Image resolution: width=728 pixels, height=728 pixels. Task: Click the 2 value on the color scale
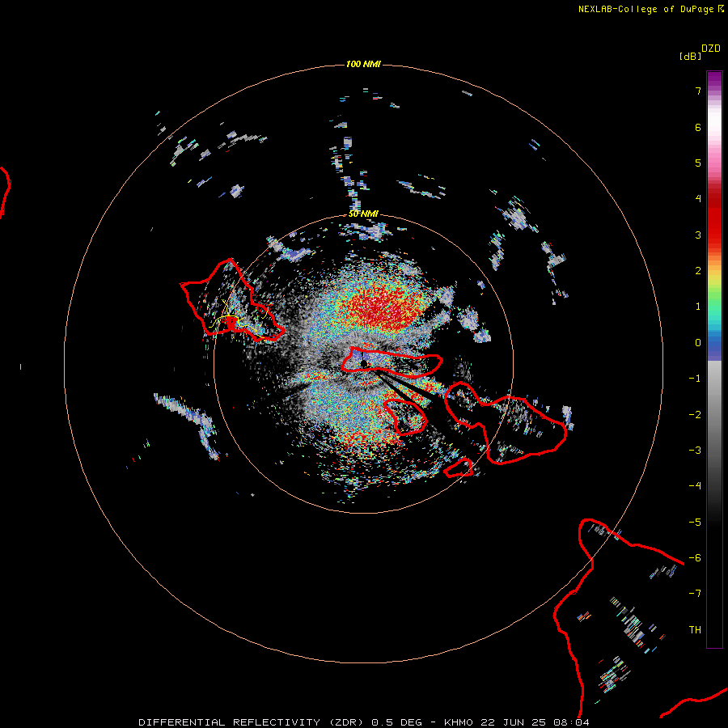[x=698, y=271]
